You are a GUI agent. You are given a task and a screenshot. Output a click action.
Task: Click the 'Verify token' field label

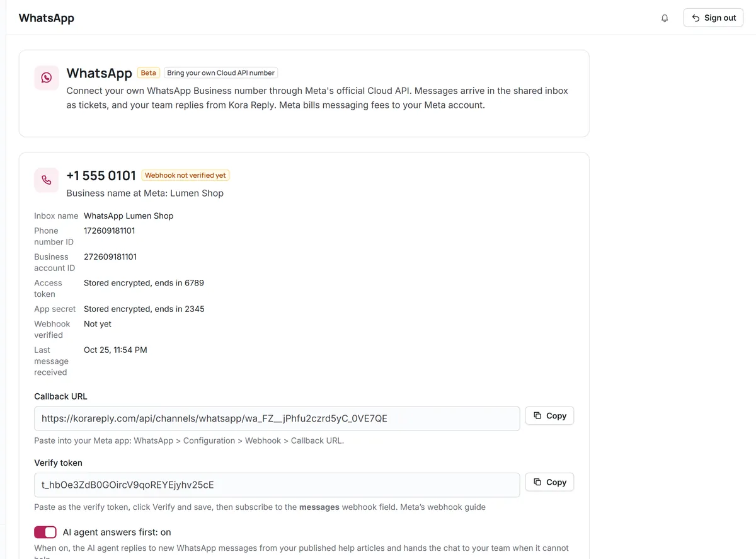tap(58, 463)
